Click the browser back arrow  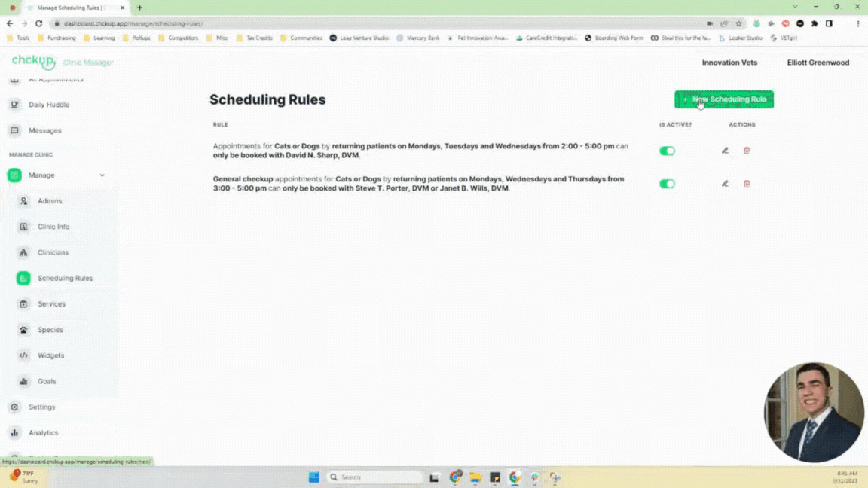coord(10,24)
